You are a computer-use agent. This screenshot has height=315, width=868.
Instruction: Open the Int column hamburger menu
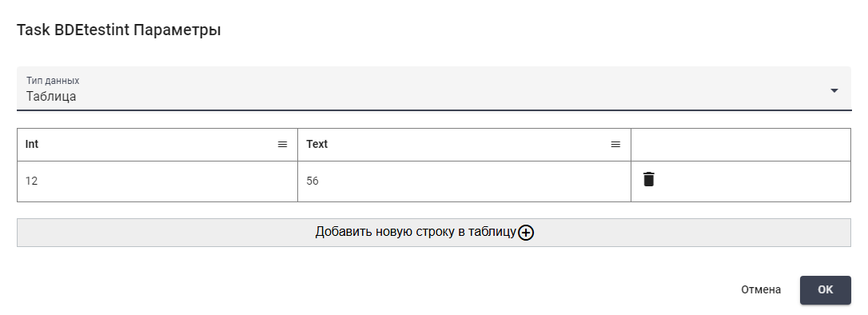pos(282,145)
